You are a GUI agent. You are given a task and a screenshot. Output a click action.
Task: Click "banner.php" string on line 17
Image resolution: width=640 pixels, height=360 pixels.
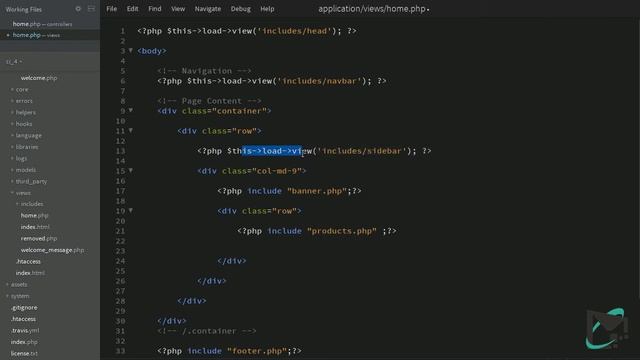[317, 191]
